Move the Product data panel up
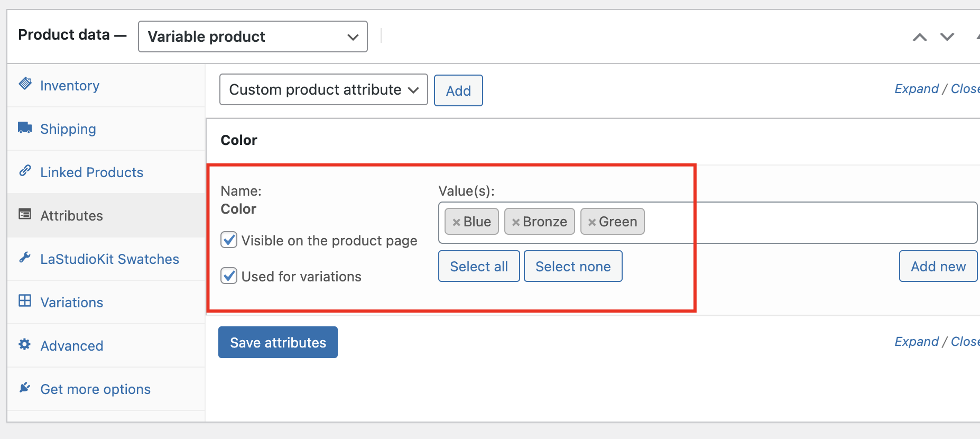The height and width of the screenshot is (439, 980). 920,37
